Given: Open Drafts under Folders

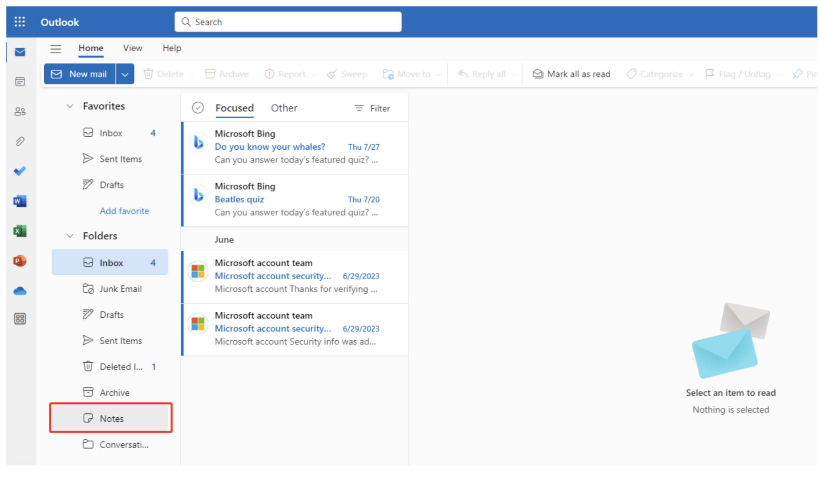Looking at the screenshot, I should 110,315.
